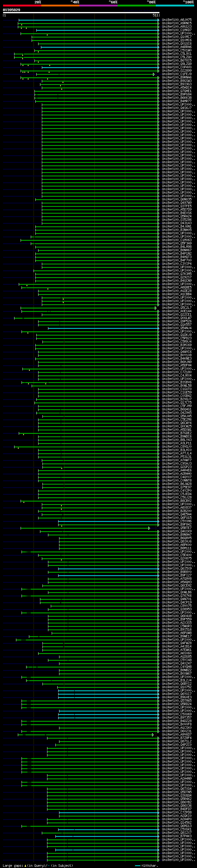Click hit UniRef100_Q38953
This screenshot has width=197, height=868.
[177, 609]
